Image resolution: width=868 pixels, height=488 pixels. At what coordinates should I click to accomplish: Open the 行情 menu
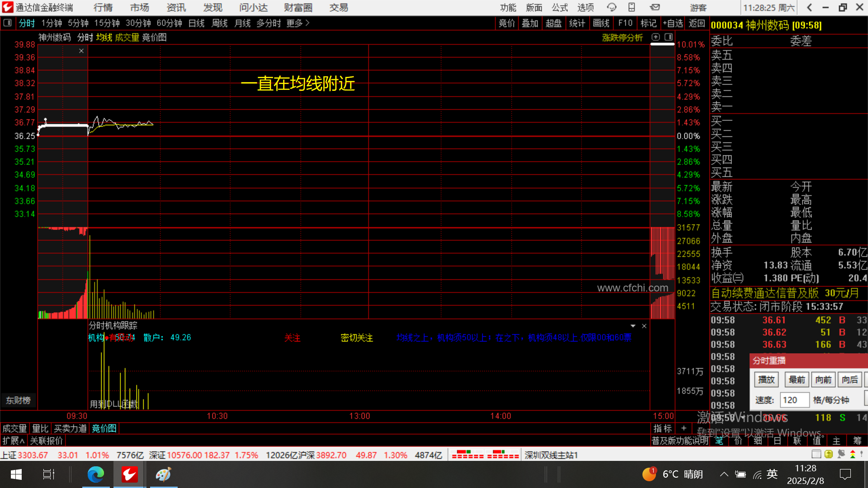(x=103, y=7)
